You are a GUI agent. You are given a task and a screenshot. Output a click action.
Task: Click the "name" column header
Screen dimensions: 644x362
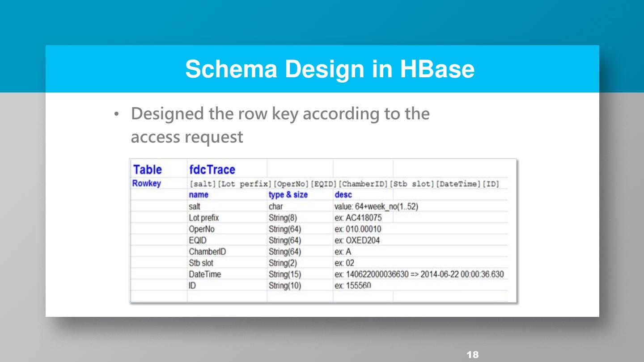coord(199,195)
